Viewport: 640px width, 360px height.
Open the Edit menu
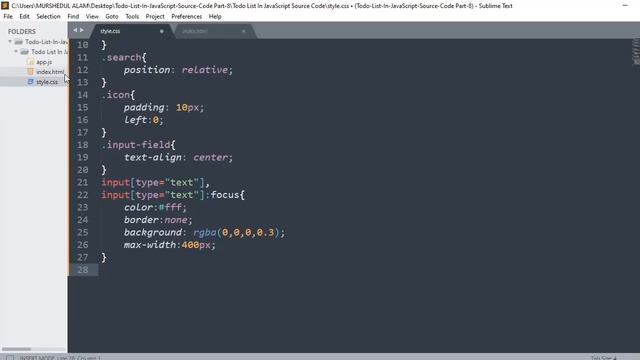coord(24,17)
